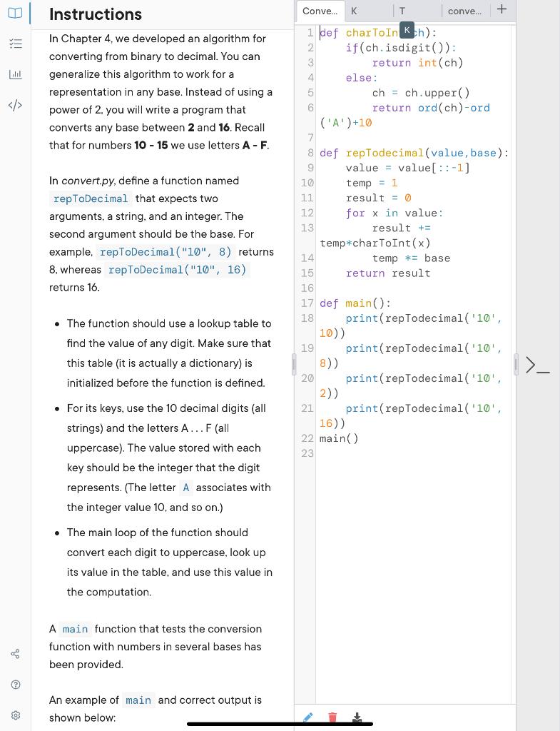Click 'main' code in 'An example of main'
This screenshot has width=560, height=731.
(138, 701)
